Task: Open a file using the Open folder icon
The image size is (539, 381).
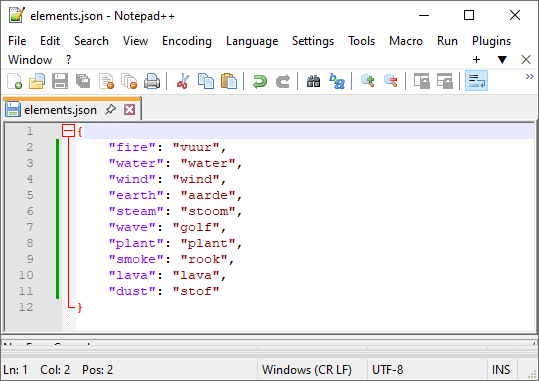Action: click(37, 81)
